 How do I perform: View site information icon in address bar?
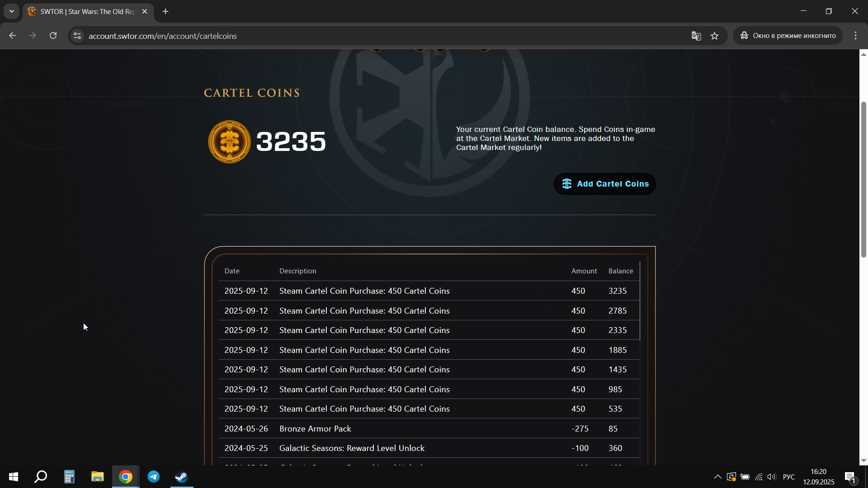(77, 36)
